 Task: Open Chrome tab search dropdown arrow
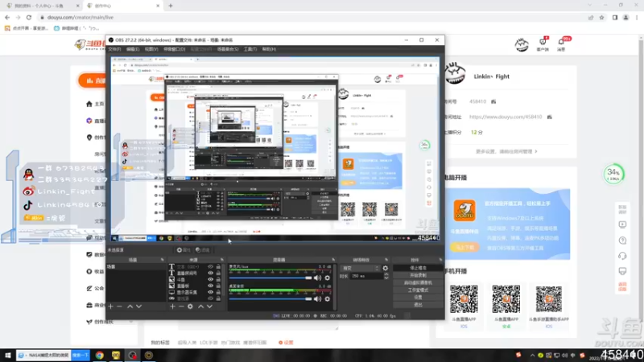point(590,6)
